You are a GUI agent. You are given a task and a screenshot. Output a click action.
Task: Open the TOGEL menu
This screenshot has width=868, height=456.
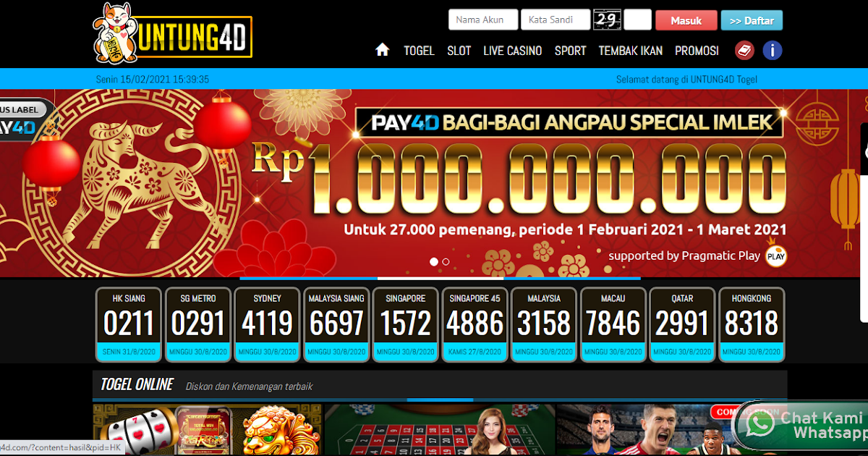(419, 51)
